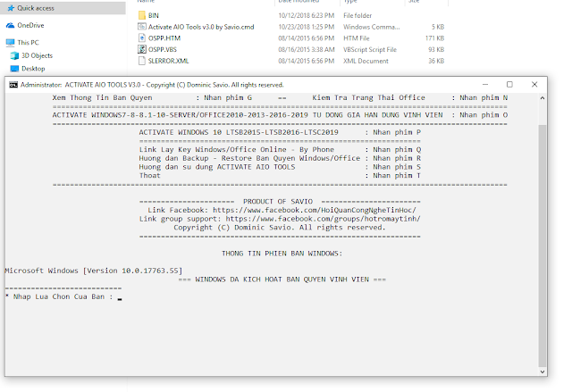Minimize the command prompt window
The height and width of the screenshot is (392, 572).
point(485,85)
